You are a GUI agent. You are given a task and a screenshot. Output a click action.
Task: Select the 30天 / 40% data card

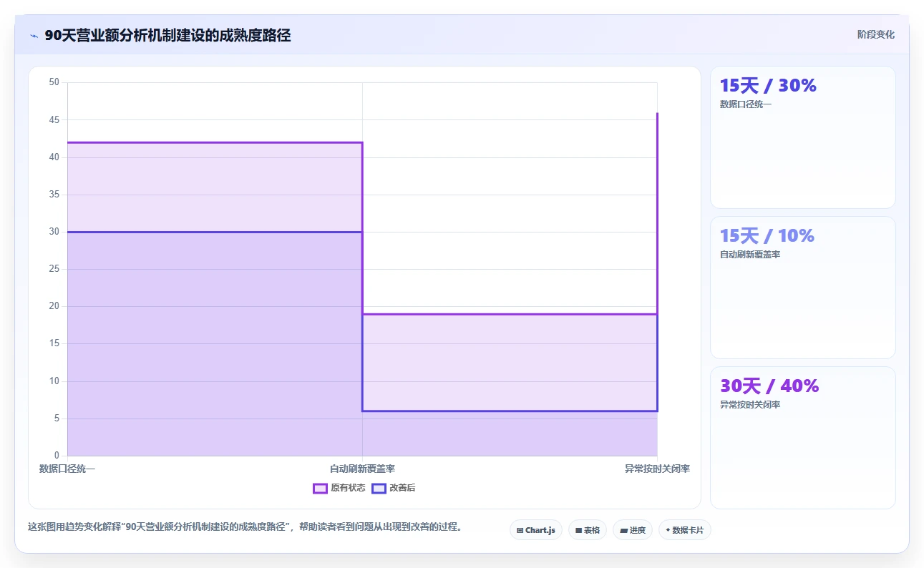[x=802, y=438]
